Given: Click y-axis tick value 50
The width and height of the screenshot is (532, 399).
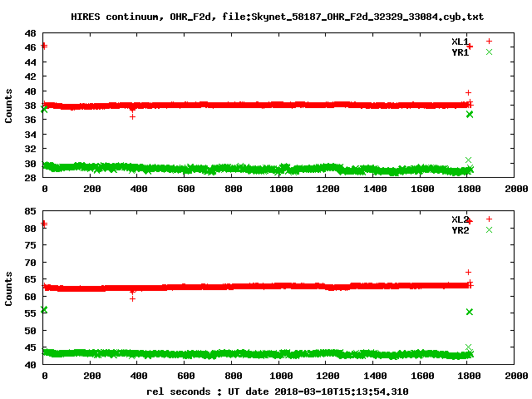Looking at the screenshot, I should pos(30,331).
